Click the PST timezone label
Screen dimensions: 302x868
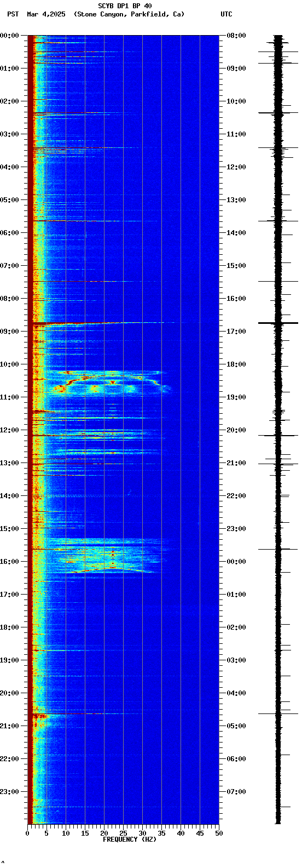(x=13, y=14)
